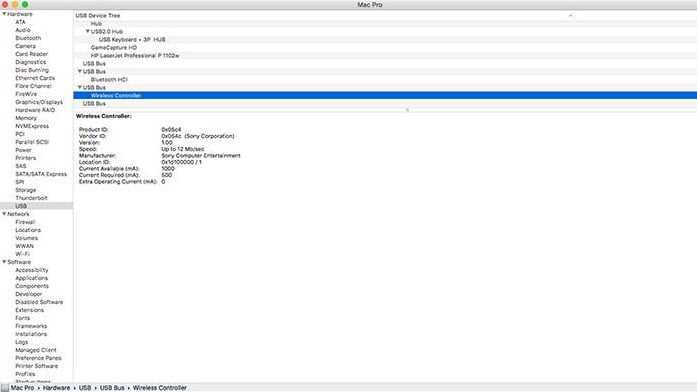The image size is (697, 392).
Task: Open Volumes under Network
Action: (x=27, y=238)
